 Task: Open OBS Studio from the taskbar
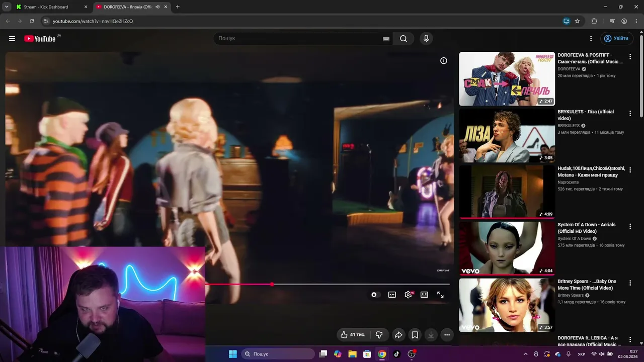[412, 354]
